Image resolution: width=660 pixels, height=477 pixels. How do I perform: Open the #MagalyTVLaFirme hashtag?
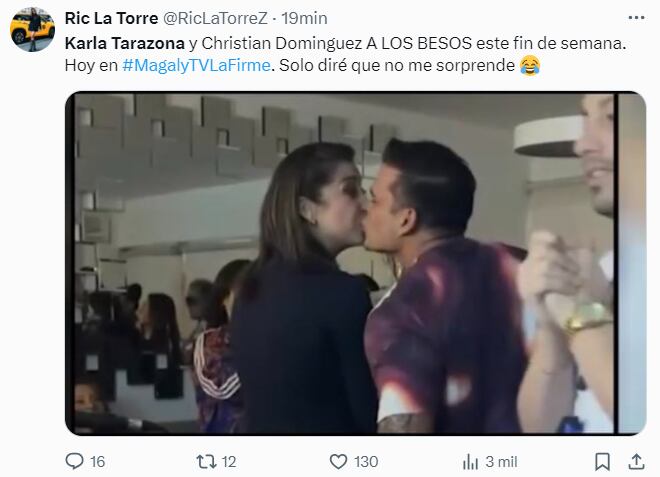pos(196,65)
